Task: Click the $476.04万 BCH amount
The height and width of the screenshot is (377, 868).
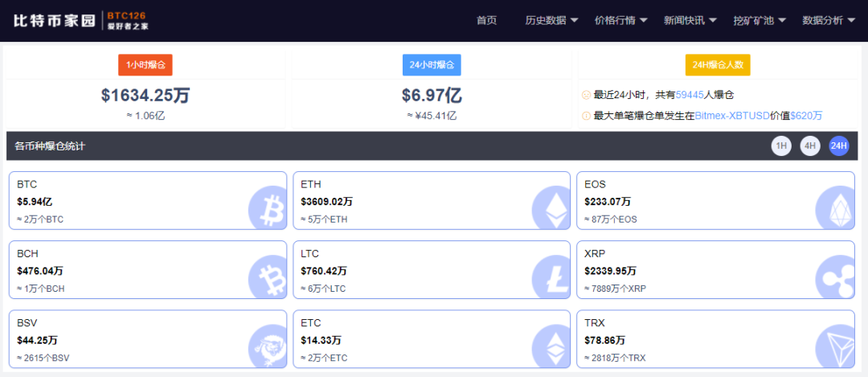Action: tap(40, 271)
